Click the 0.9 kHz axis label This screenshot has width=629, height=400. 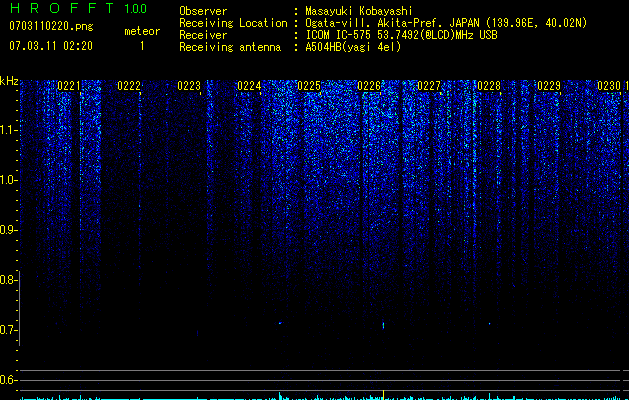8,230
